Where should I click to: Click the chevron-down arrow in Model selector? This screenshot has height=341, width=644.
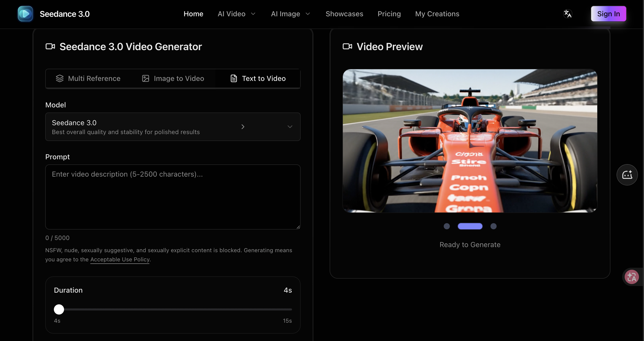[290, 127]
